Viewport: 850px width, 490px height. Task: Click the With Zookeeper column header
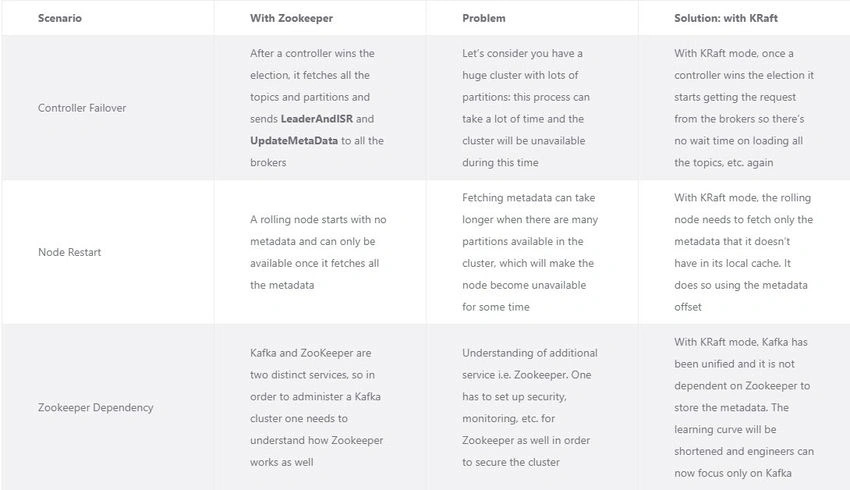tap(291, 18)
